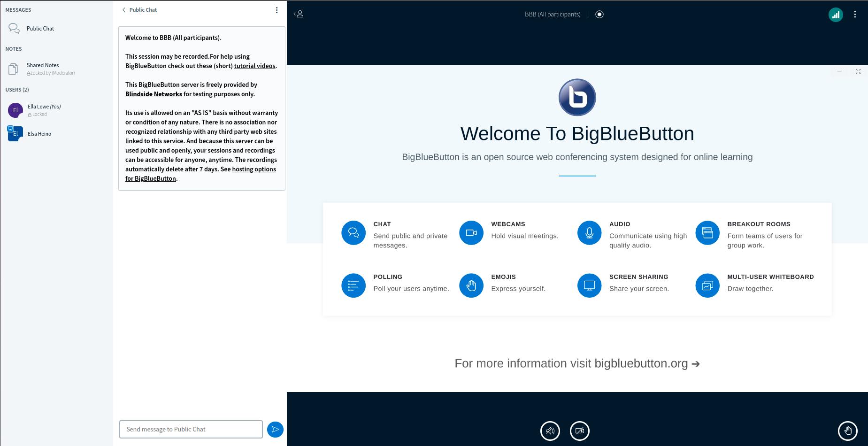Click the Chat feature icon
This screenshot has height=446, width=868.
pos(353,233)
